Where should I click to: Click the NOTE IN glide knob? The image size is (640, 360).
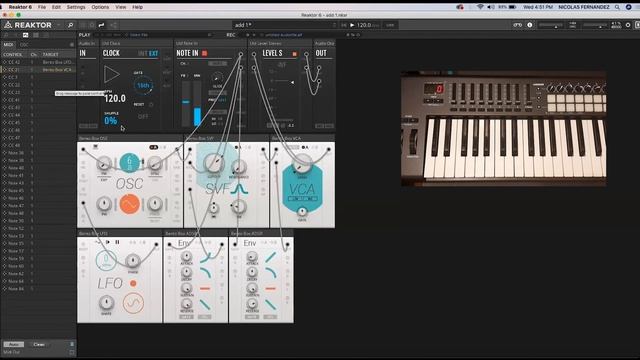tap(218, 77)
